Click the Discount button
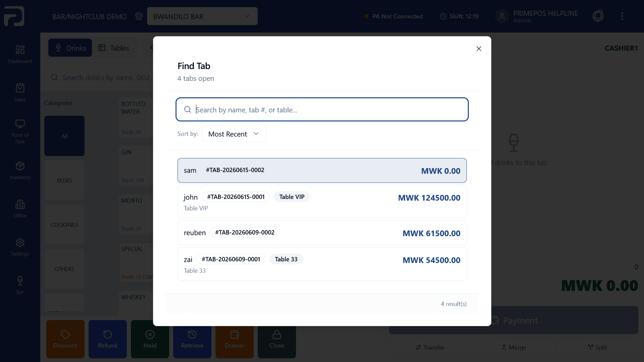Image resolution: width=644 pixels, height=362 pixels. (x=65, y=339)
